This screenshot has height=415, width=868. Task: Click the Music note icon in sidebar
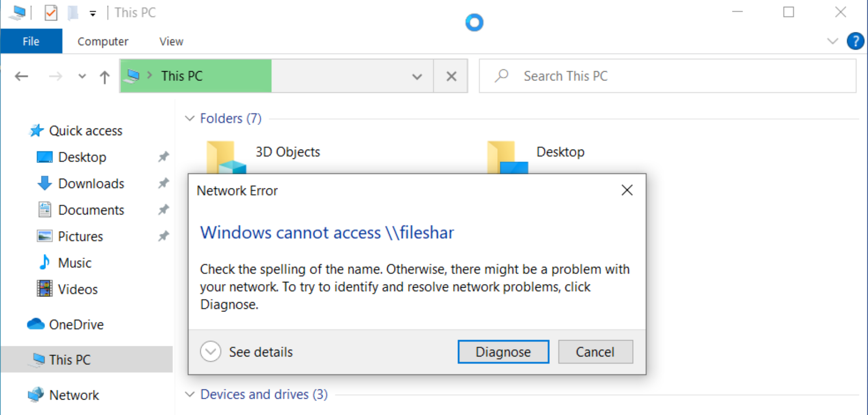pyautogui.click(x=45, y=262)
